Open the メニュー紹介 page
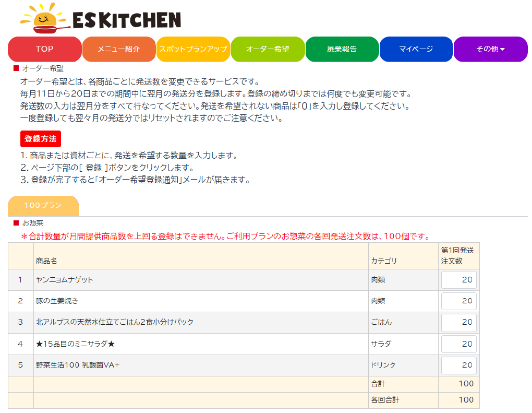Screen dimensions: 532x413 pyautogui.click(x=118, y=49)
